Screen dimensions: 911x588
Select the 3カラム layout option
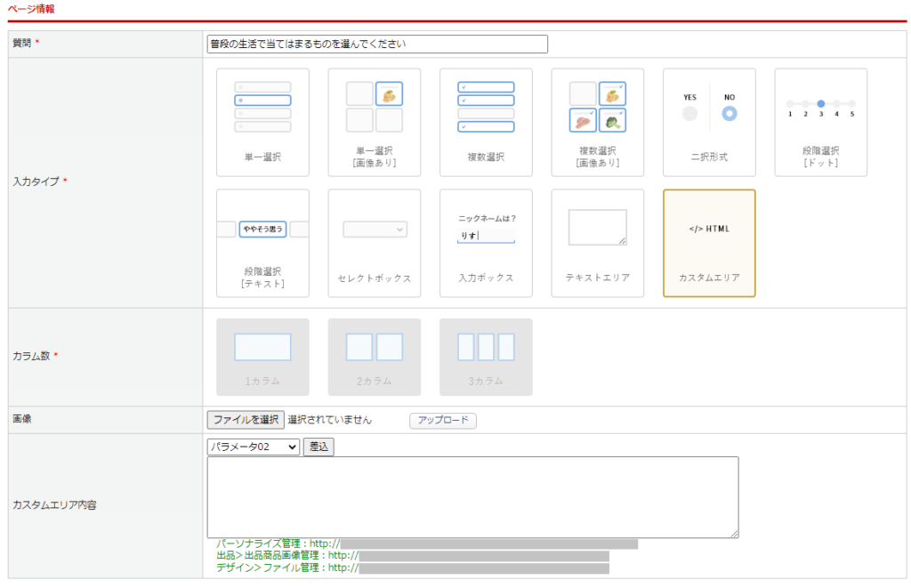pyautogui.click(x=486, y=357)
